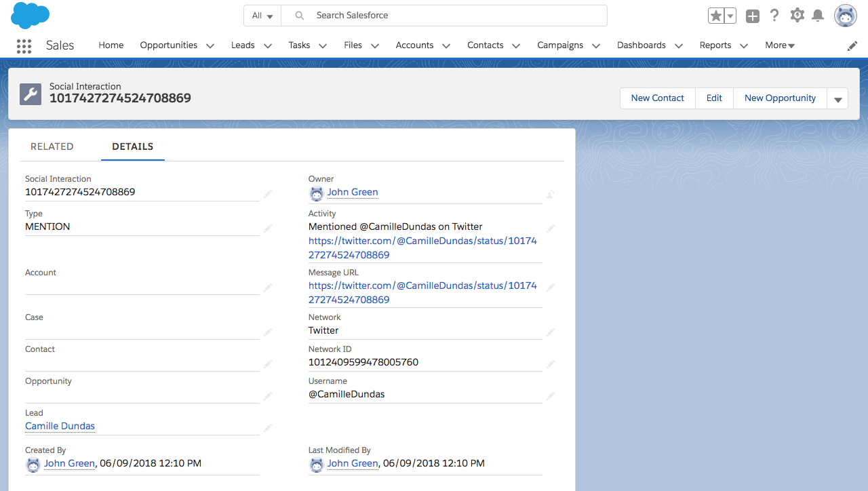The height and width of the screenshot is (491, 868).
Task: Open the Message URL Twitter link
Action: point(422,293)
